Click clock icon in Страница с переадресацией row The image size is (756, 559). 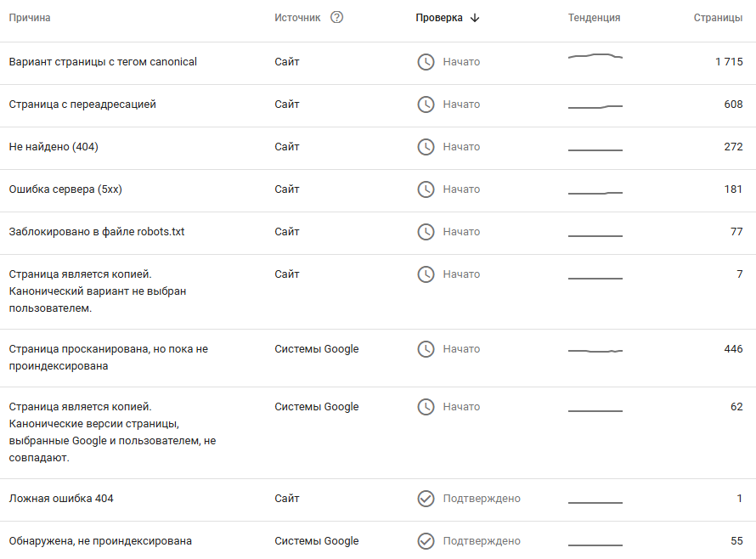(426, 104)
